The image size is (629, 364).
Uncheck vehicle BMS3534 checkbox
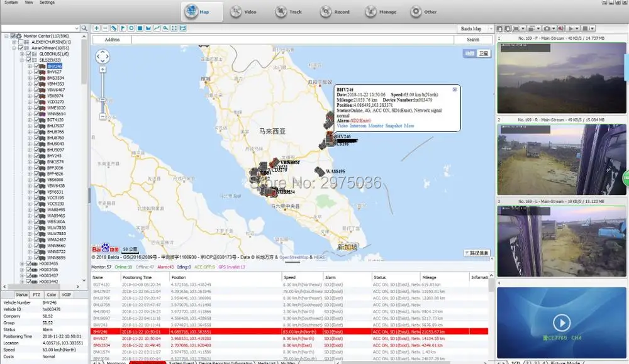click(36, 78)
